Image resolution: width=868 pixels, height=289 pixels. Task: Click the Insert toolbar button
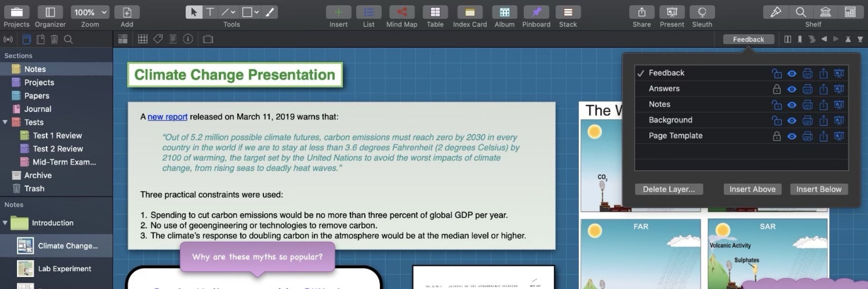[338, 12]
